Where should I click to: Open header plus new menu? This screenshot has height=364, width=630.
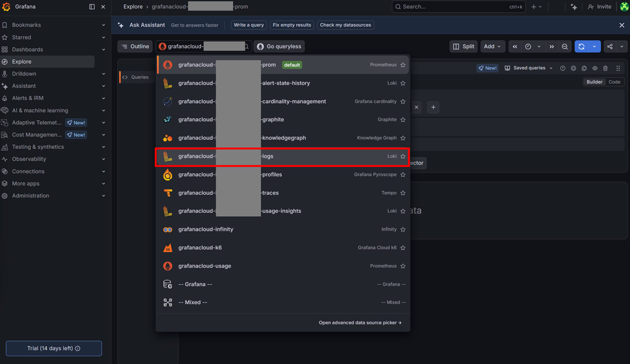pos(536,7)
